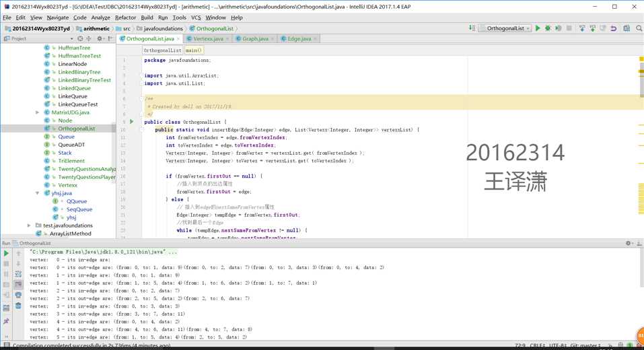Rerun OrthogonalList in Run panel

click(x=6, y=254)
